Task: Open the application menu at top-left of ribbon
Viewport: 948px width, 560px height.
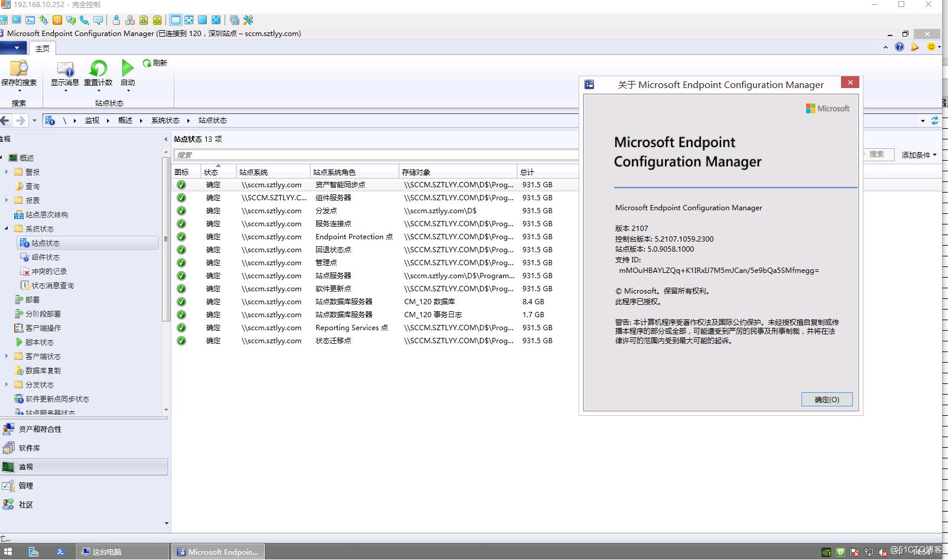Action: 14,48
